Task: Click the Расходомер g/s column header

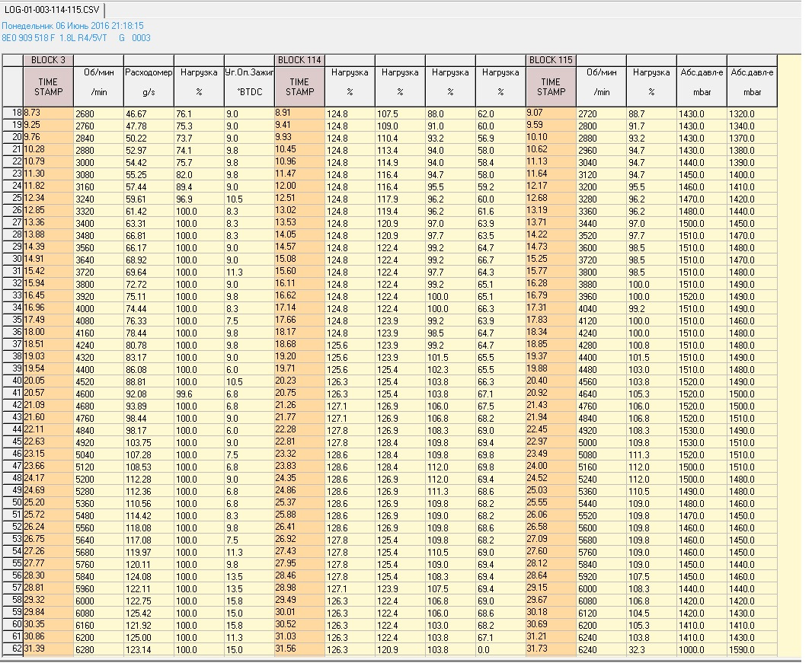Action: [149, 87]
